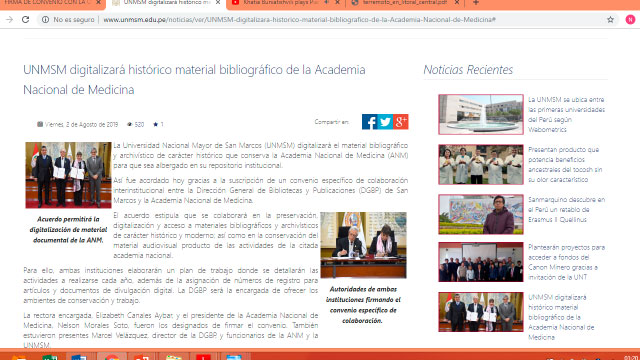640x360 pixels.
Task: Open the Erasmus Quellinus retablo thumbnail
Action: point(481,214)
